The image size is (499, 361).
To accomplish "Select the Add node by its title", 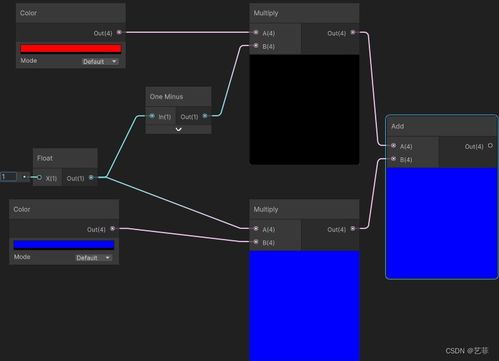I will tap(397, 126).
